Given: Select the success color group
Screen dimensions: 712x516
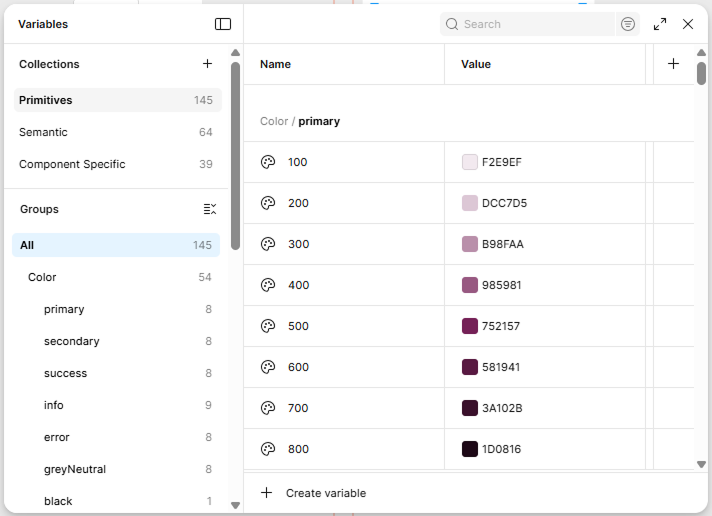Looking at the screenshot, I should tap(116, 373).
